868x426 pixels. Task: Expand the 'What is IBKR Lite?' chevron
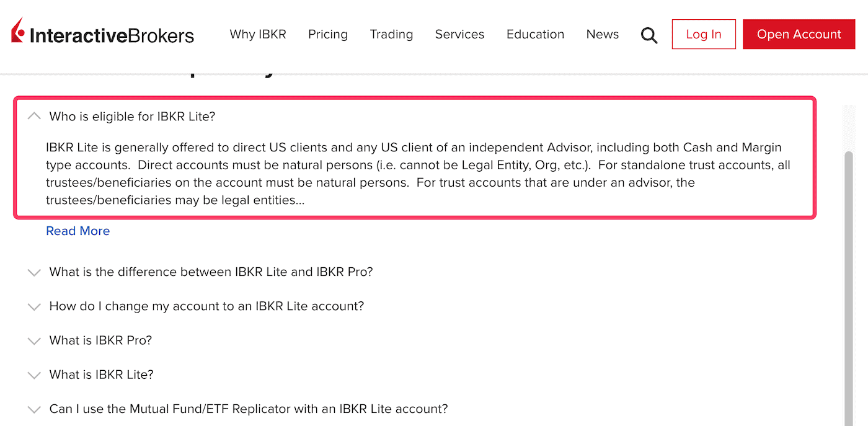click(x=34, y=375)
